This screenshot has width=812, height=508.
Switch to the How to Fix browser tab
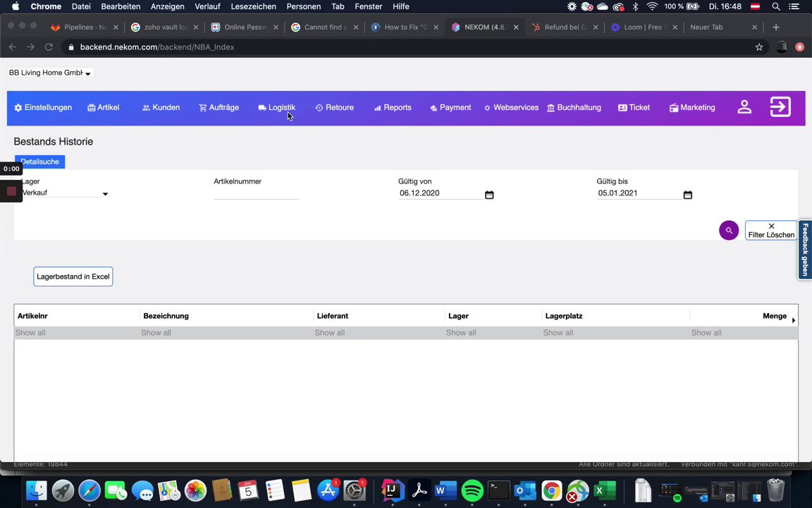click(405, 27)
